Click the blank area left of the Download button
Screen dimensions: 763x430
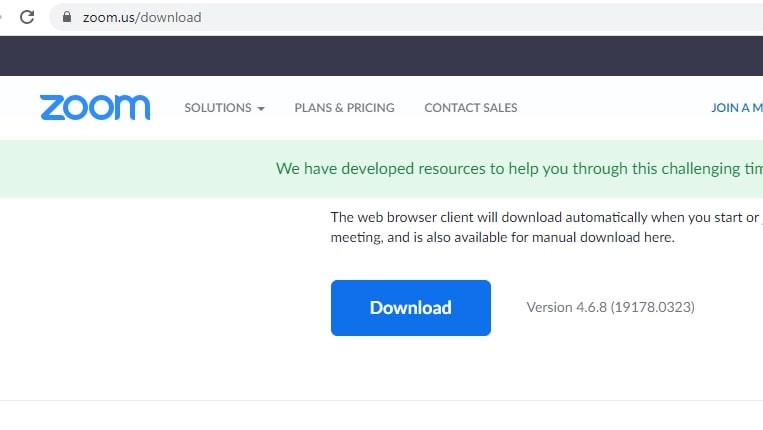[x=160, y=307]
